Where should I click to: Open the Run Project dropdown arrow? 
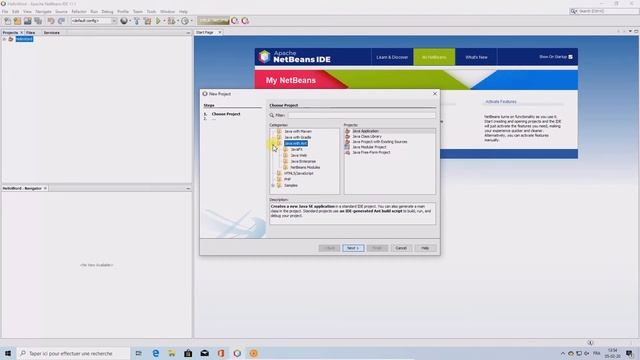tap(164, 21)
